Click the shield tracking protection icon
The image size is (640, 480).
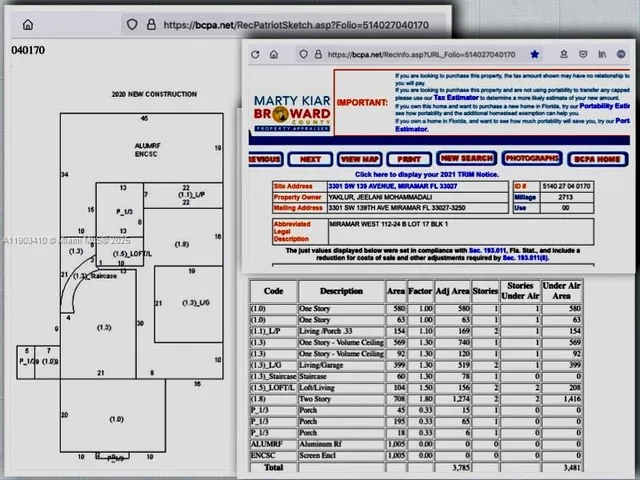(x=131, y=24)
